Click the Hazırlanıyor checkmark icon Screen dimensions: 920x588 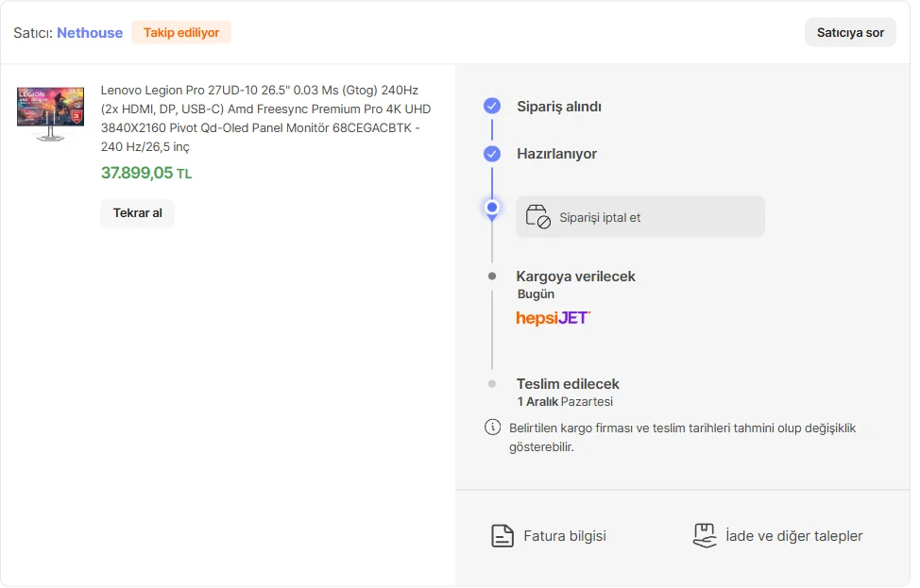click(492, 154)
